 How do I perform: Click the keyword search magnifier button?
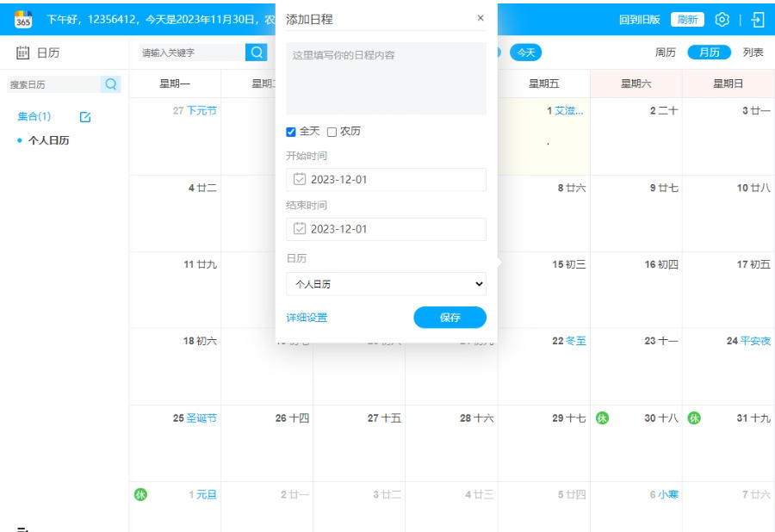click(x=257, y=53)
